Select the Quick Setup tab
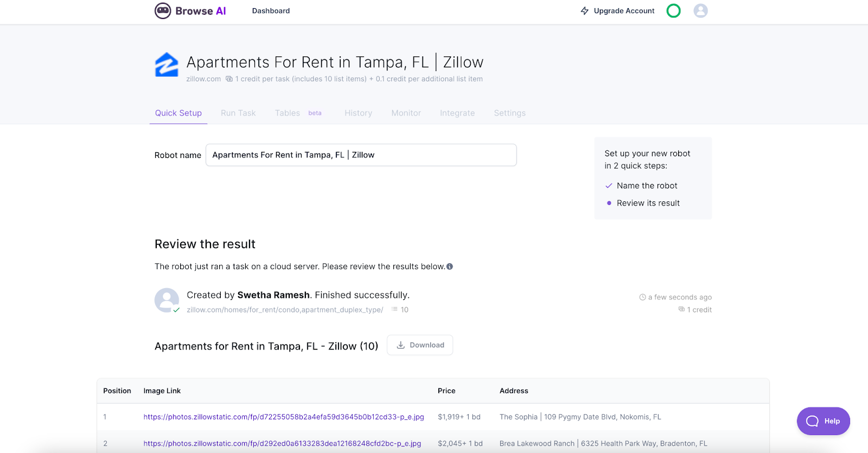Viewport: 868px width, 453px height. point(178,113)
